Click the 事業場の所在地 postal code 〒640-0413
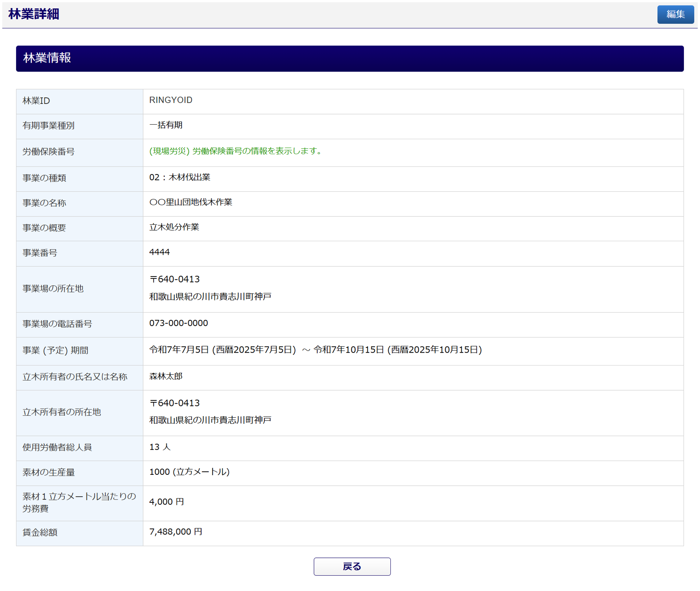The image size is (700, 591). 174,279
